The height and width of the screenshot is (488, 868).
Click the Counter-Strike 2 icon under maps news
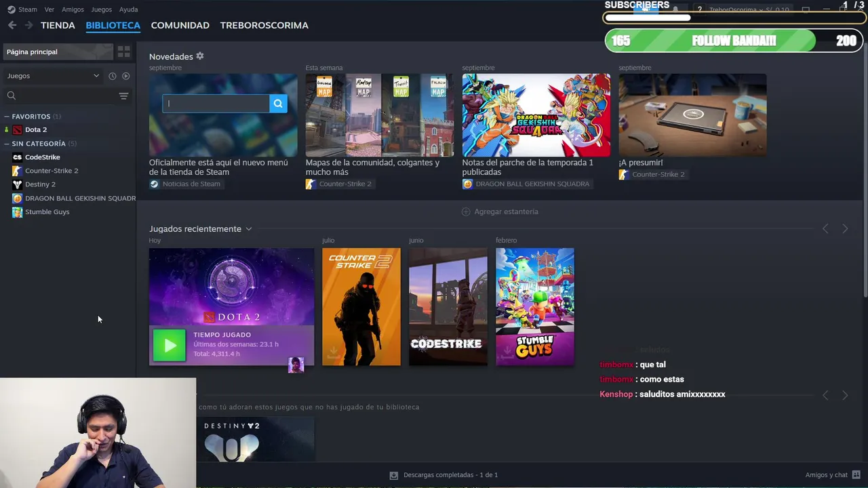(311, 184)
